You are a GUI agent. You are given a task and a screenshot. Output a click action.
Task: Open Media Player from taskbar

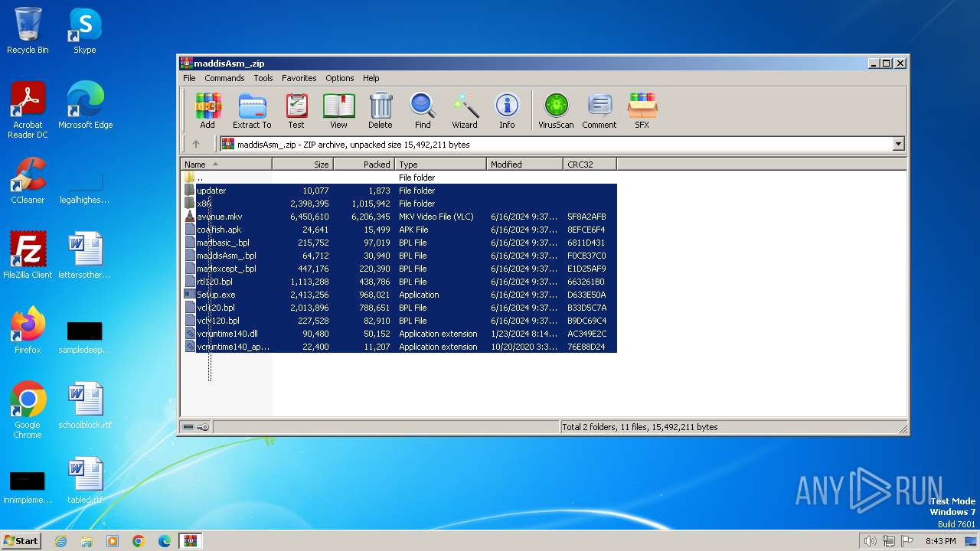[x=113, y=541]
